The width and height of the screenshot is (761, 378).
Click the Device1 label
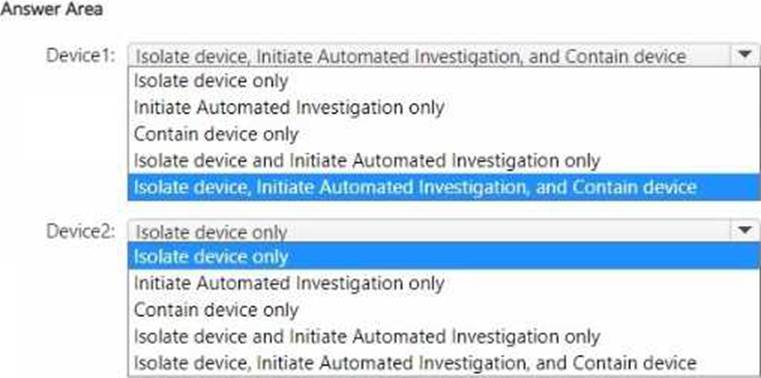point(81,55)
